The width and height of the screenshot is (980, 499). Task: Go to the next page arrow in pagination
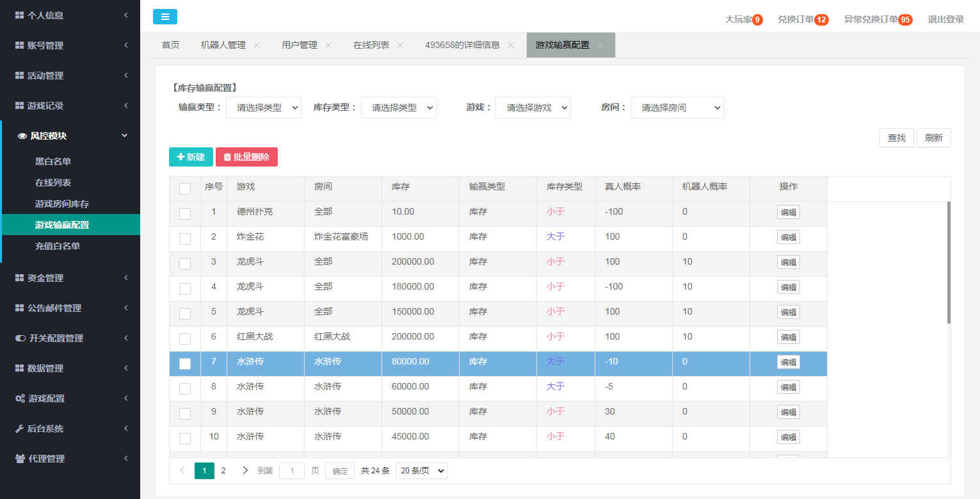pos(245,470)
